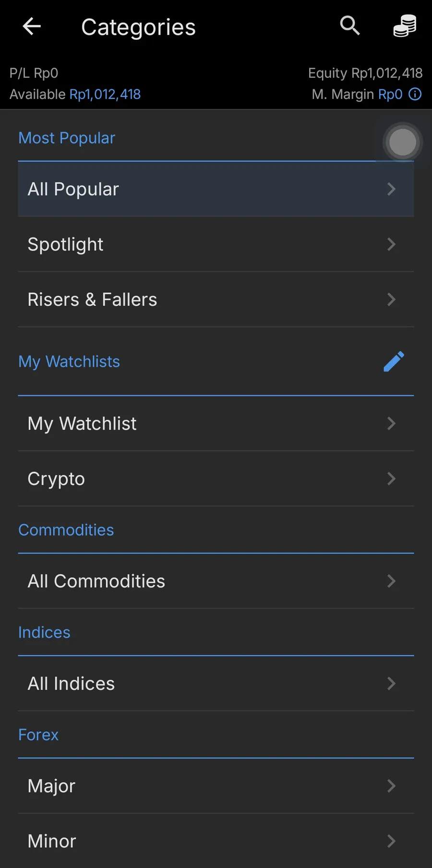Open the All Popular category
The image size is (432, 868).
(216, 189)
